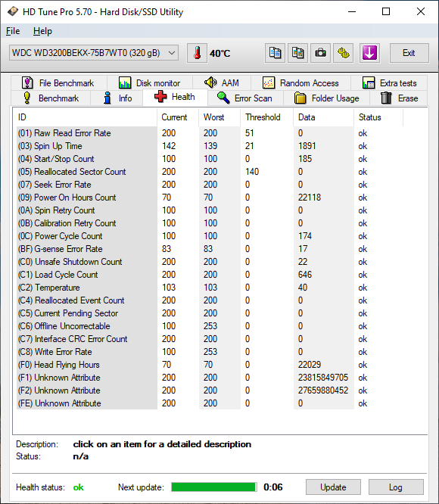The height and width of the screenshot is (504, 439).
Task: Go to the Random Access tab
Action: pos(300,83)
